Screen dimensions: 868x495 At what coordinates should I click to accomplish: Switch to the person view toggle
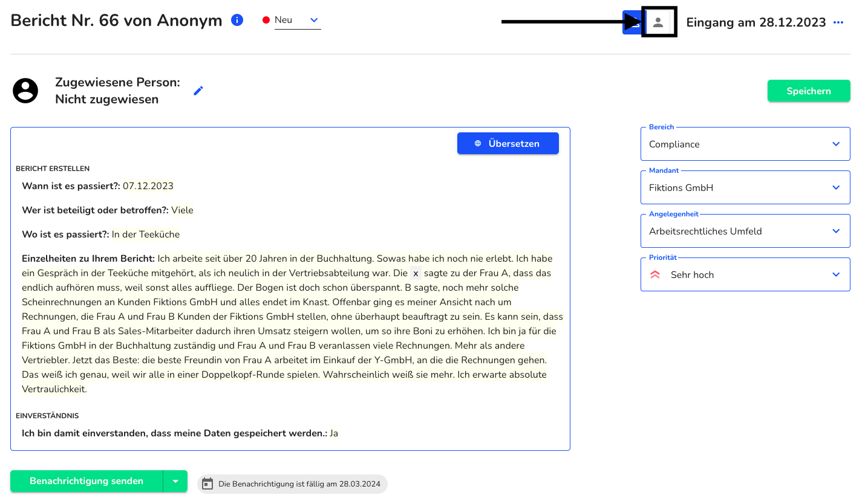tap(659, 22)
